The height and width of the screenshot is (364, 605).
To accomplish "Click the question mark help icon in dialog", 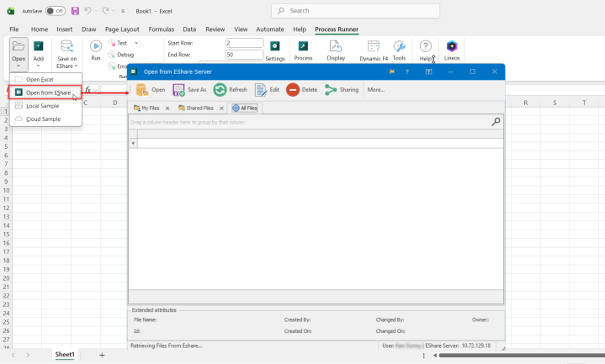I will click(407, 71).
